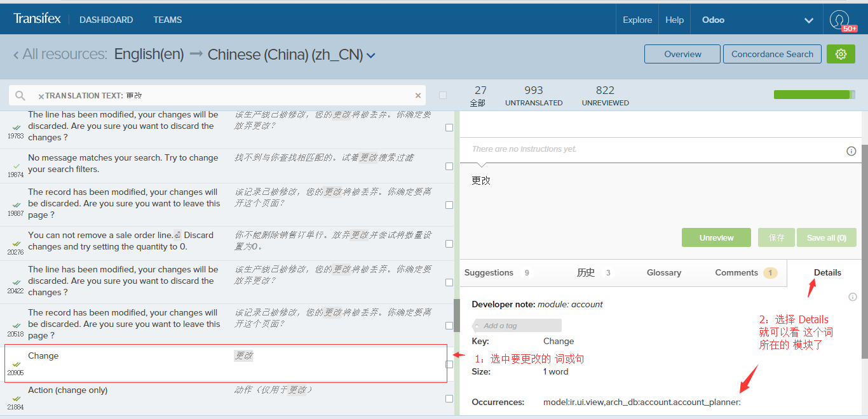Switch to the Glossary tab
The height and width of the screenshot is (419, 868).
click(x=663, y=273)
